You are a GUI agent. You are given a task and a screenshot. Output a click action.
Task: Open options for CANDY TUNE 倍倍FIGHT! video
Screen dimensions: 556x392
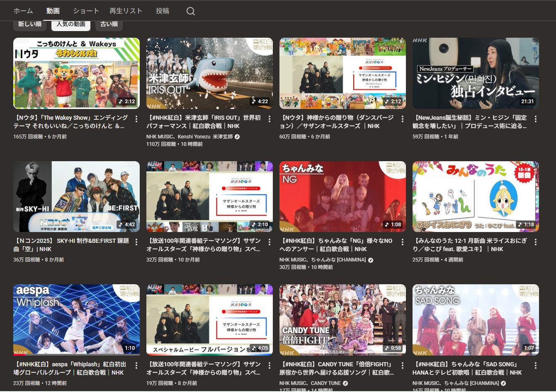click(x=402, y=365)
